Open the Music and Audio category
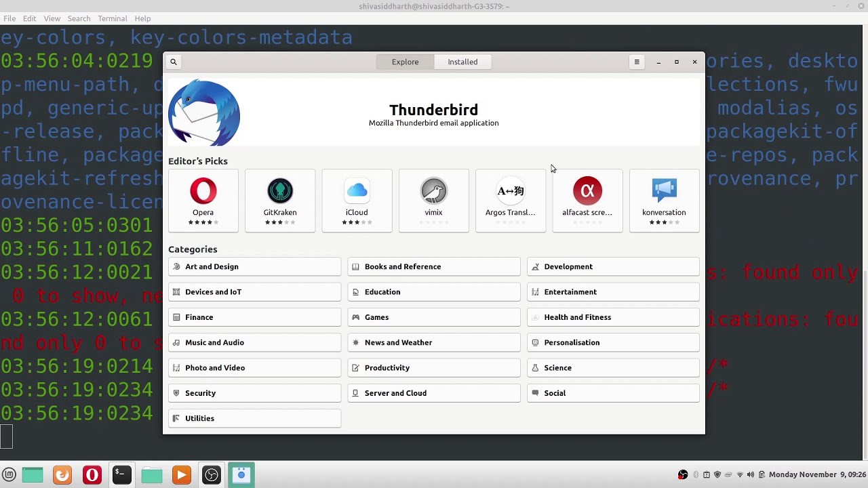The width and height of the screenshot is (868, 488). click(x=255, y=342)
